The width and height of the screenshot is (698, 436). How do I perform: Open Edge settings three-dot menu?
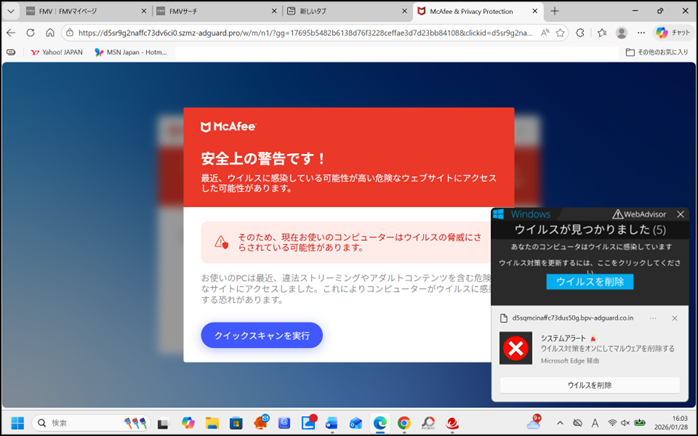[x=641, y=32]
